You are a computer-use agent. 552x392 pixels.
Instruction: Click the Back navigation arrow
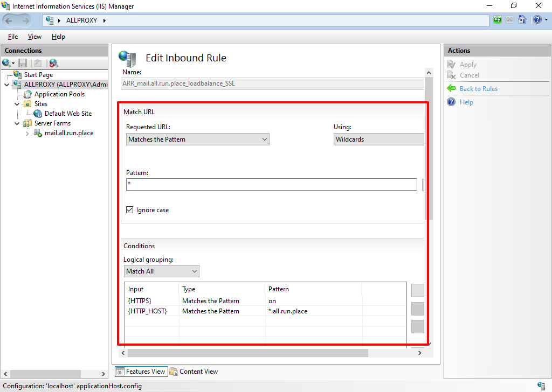point(9,21)
